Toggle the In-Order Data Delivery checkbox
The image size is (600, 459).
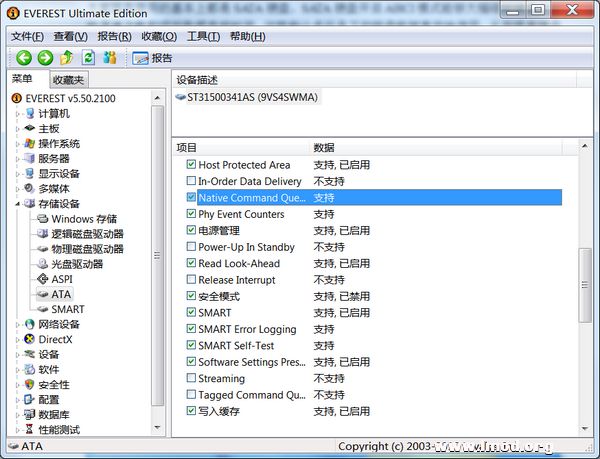[191, 181]
